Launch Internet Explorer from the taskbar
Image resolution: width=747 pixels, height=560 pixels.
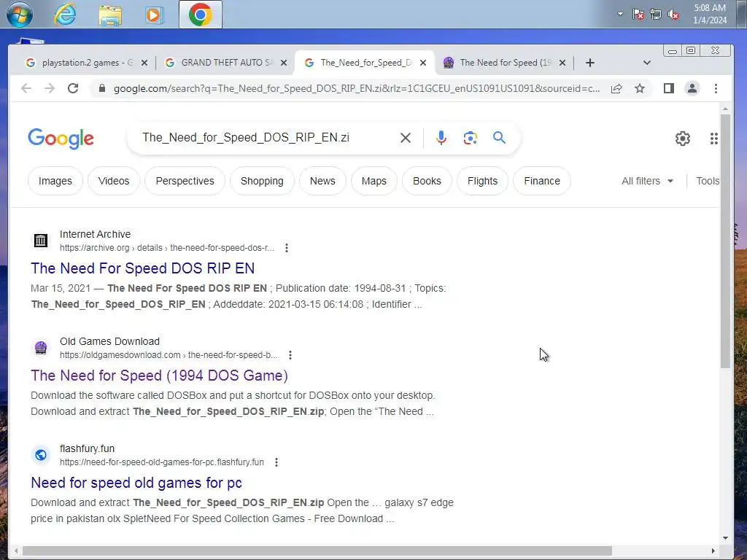click(65, 15)
